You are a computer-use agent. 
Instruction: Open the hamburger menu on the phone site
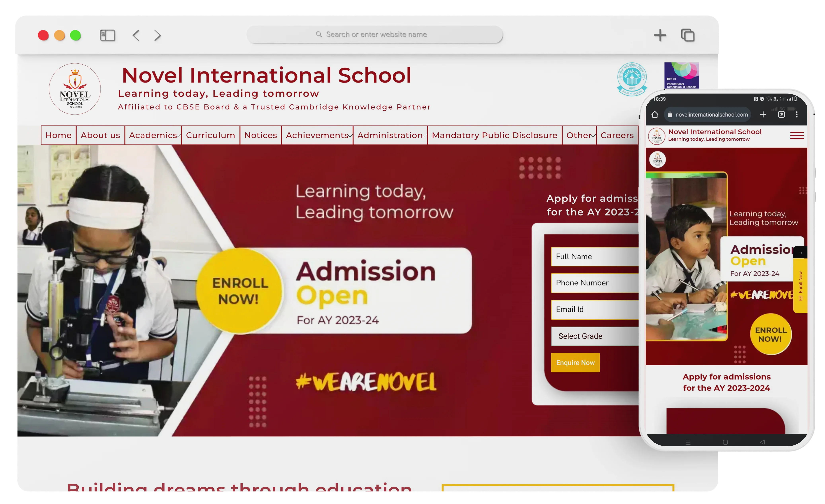[797, 136]
